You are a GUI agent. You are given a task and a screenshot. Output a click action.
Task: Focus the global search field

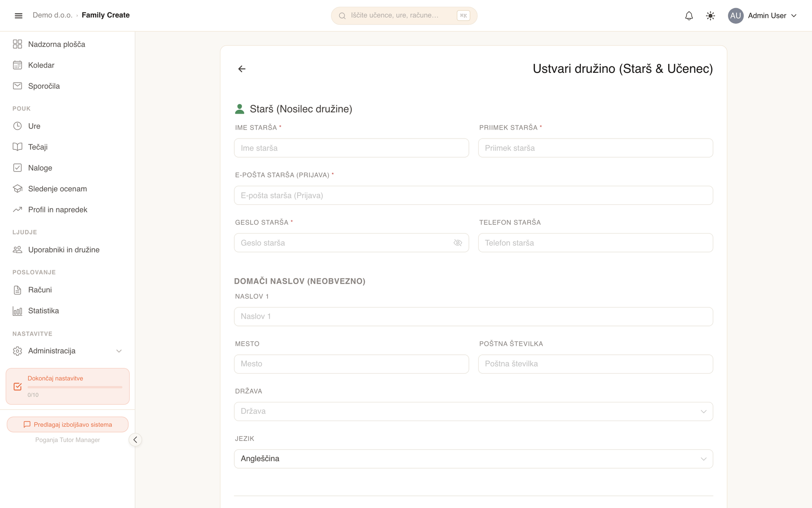pyautogui.click(x=404, y=15)
